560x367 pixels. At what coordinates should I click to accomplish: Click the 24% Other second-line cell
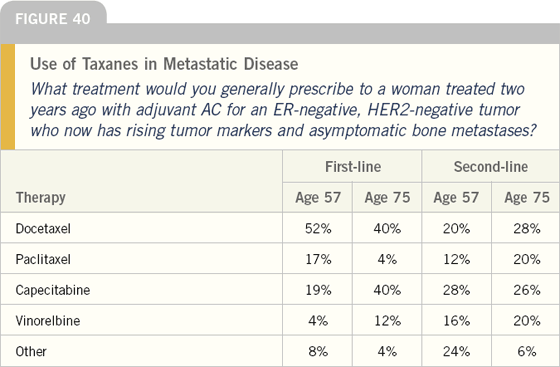click(456, 351)
